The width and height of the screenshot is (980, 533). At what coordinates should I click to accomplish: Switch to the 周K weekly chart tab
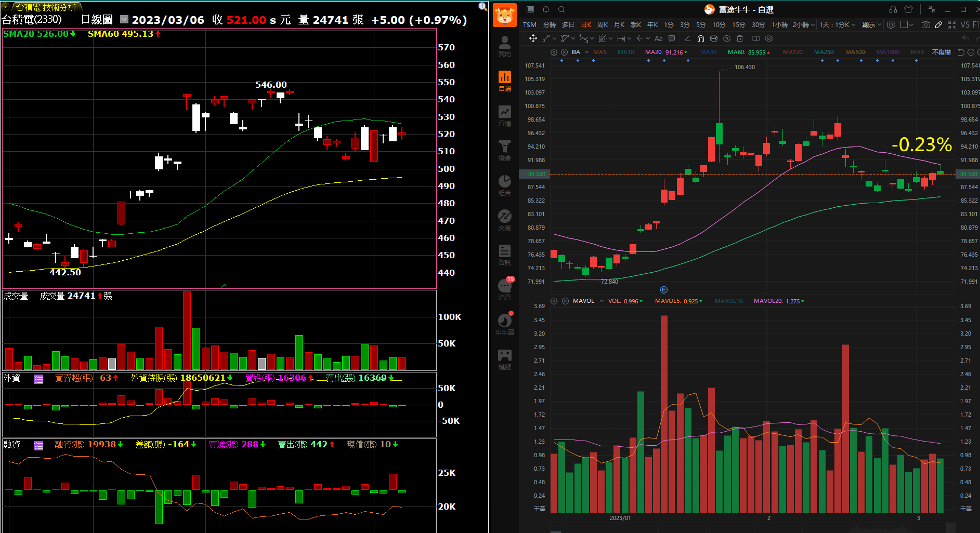(x=603, y=25)
